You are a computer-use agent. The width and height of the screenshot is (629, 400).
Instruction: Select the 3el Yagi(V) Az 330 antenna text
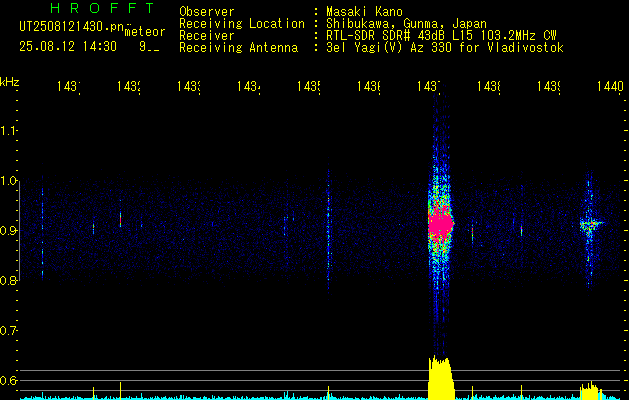(445, 48)
